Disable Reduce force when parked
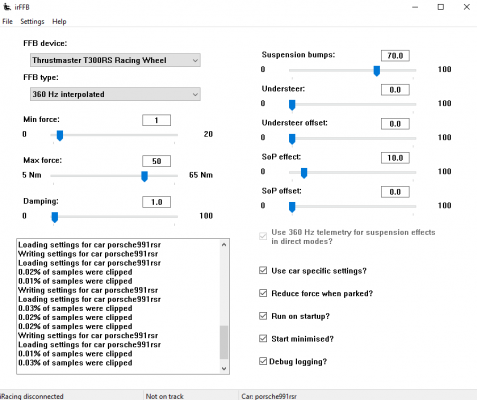Image resolution: width=477 pixels, height=400 pixels. pyautogui.click(x=263, y=293)
